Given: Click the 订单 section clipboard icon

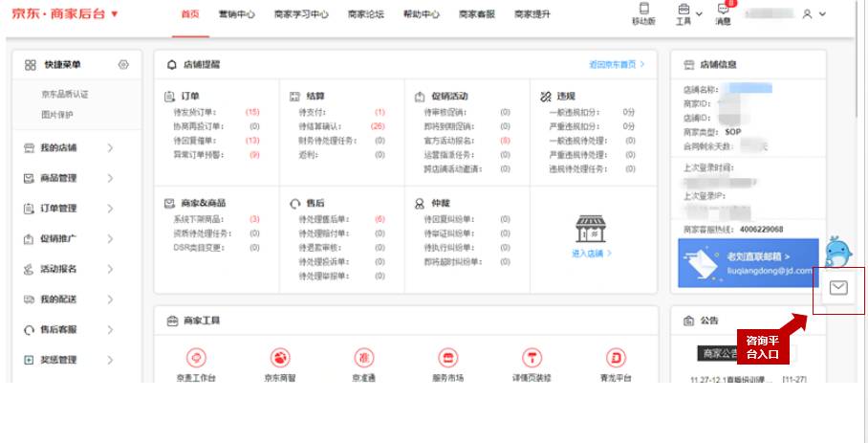Looking at the screenshot, I should tap(169, 97).
